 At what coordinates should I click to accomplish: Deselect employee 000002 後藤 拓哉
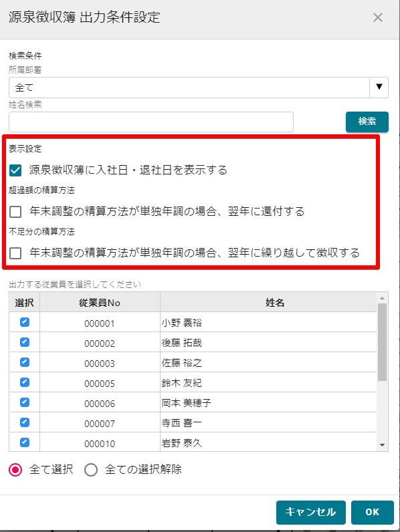point(25,342)
